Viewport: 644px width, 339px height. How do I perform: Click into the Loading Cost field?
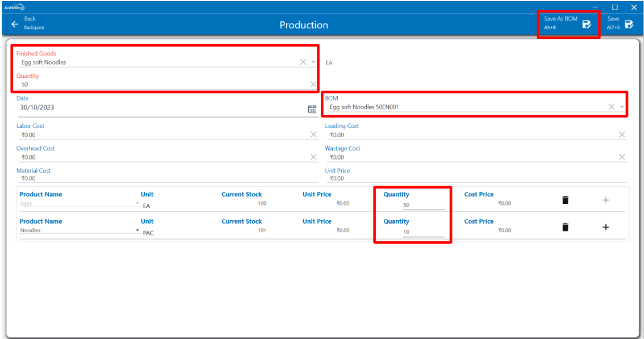click(x=470, y=135)
